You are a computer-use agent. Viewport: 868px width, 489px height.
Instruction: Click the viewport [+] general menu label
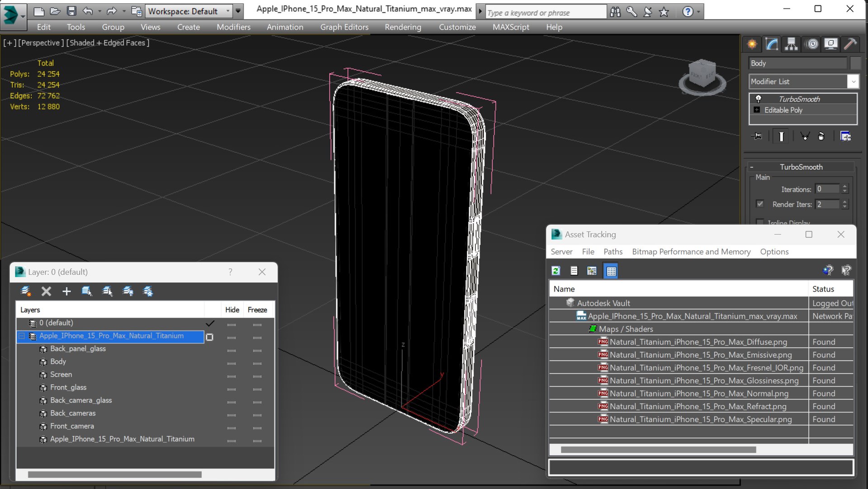(x=9, y=43)
